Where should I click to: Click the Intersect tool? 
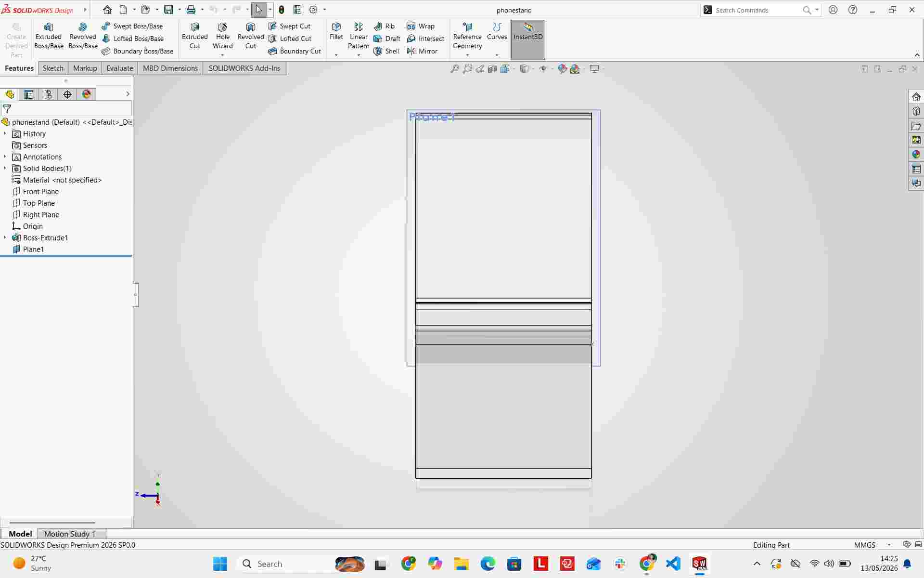click(x=425, y=39)
